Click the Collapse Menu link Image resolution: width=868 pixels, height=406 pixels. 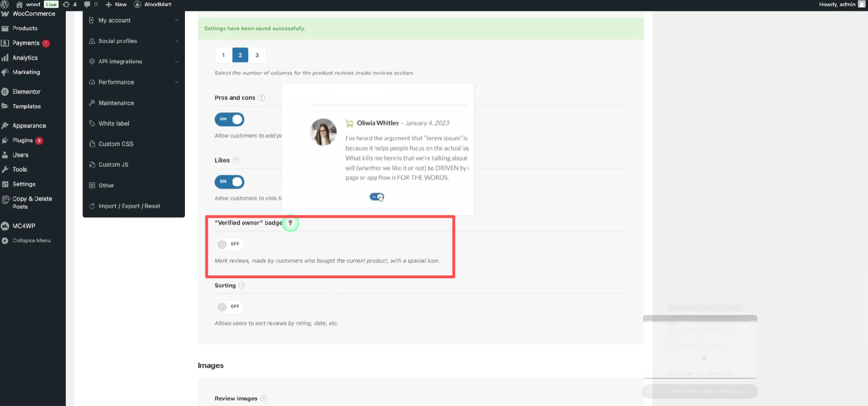31,241
